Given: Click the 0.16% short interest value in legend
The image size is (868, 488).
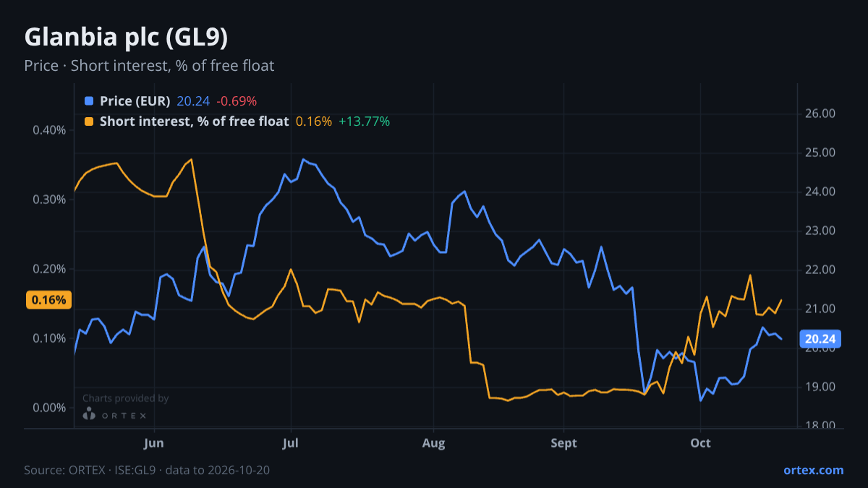Looking at the screenshot, I should coord(314,121).
